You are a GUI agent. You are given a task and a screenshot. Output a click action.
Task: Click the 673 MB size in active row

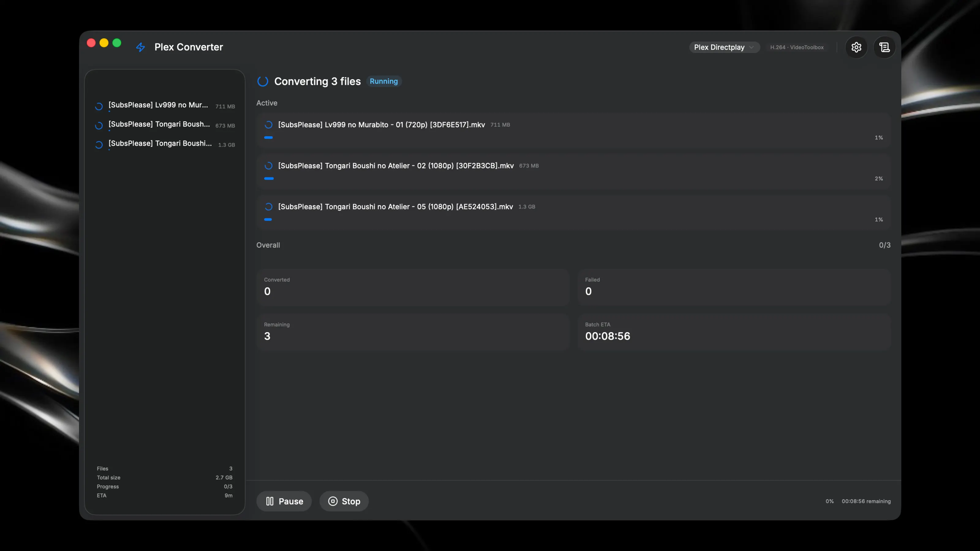(x=529, y=166)
